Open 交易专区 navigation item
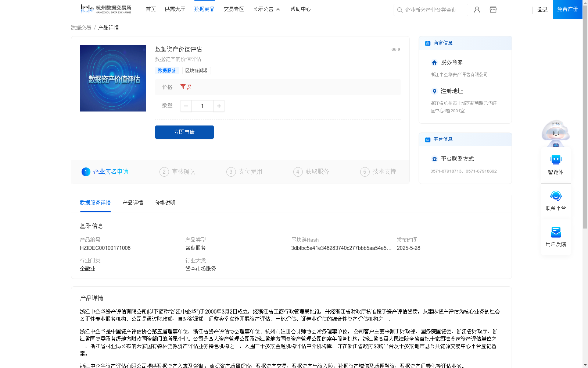588x368 pixels. click(x=234, y=9)
